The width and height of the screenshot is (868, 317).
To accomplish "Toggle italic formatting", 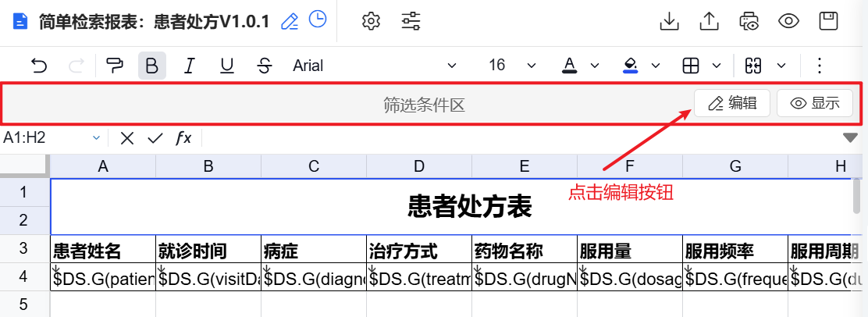I will pyautogui.click(x=190, y=66).
